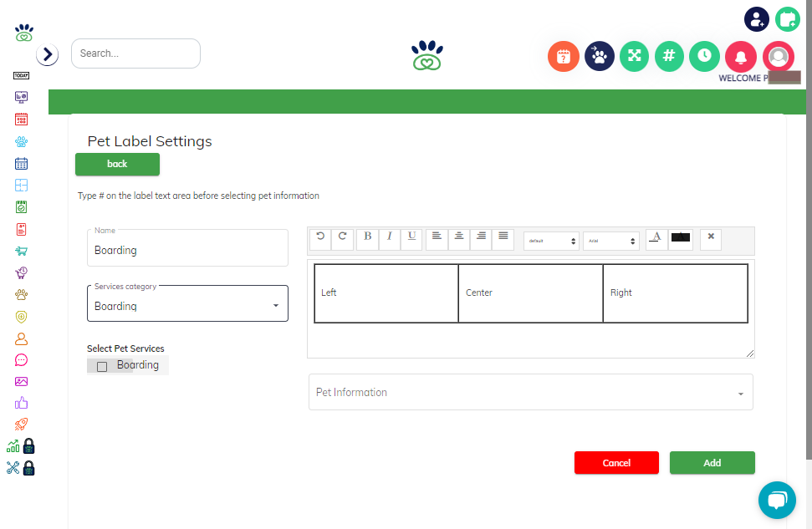812x529 pixels.
Task: Click the rocket sidebar icon
Action: coord(21,425)
